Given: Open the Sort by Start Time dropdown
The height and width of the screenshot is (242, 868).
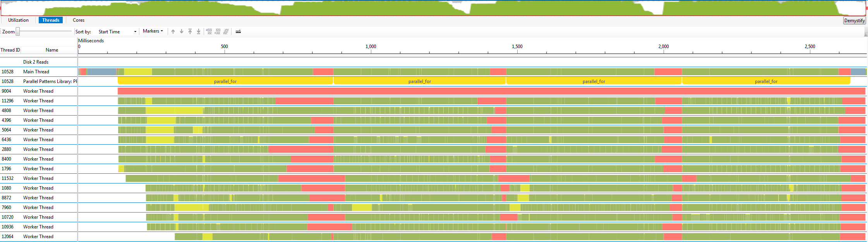Looking at the screenshot, I should 117,32.
